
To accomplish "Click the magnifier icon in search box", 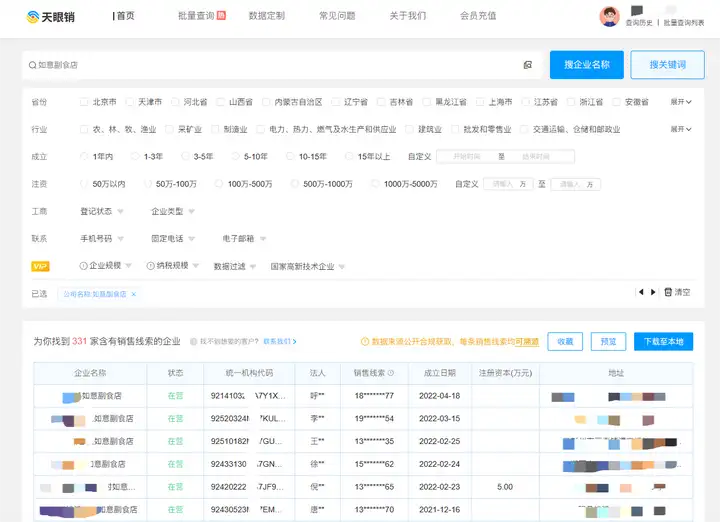I will coord(33,65).
